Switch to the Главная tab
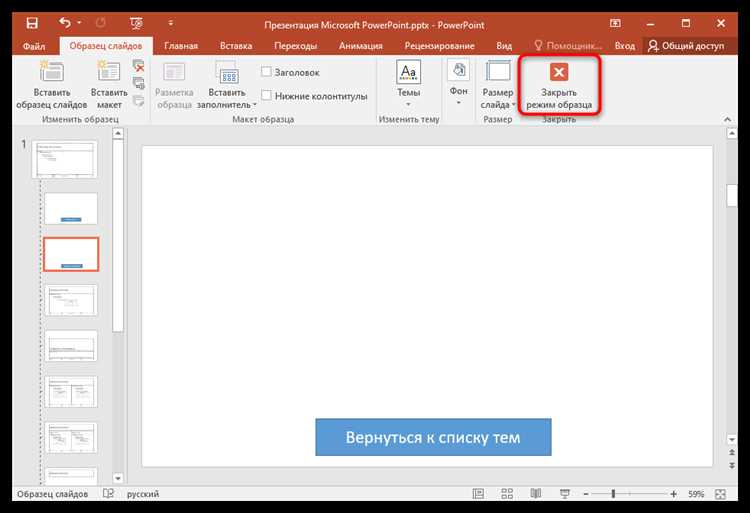The image size is (750, 513). pos(181,46)
